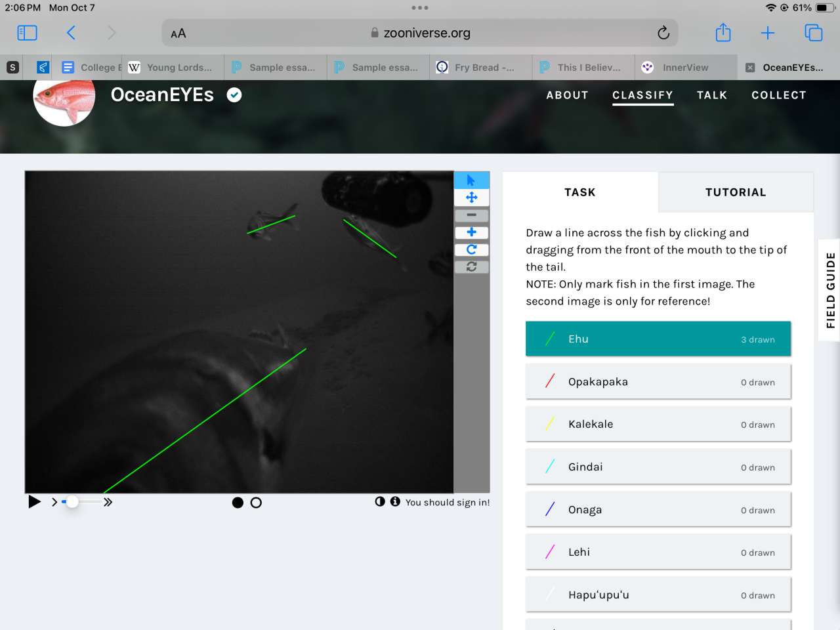Click the fast speed double-chevron icon

[108, 502]
